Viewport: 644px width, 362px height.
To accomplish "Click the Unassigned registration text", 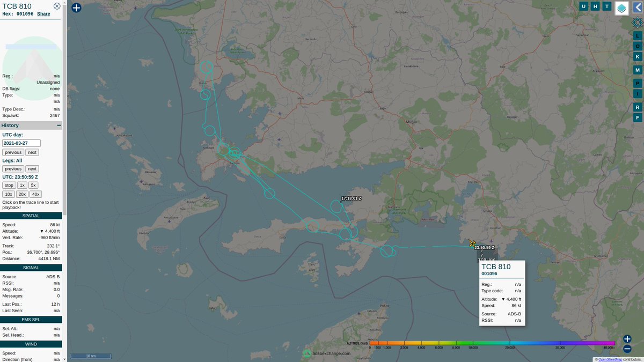I will 48,83.
